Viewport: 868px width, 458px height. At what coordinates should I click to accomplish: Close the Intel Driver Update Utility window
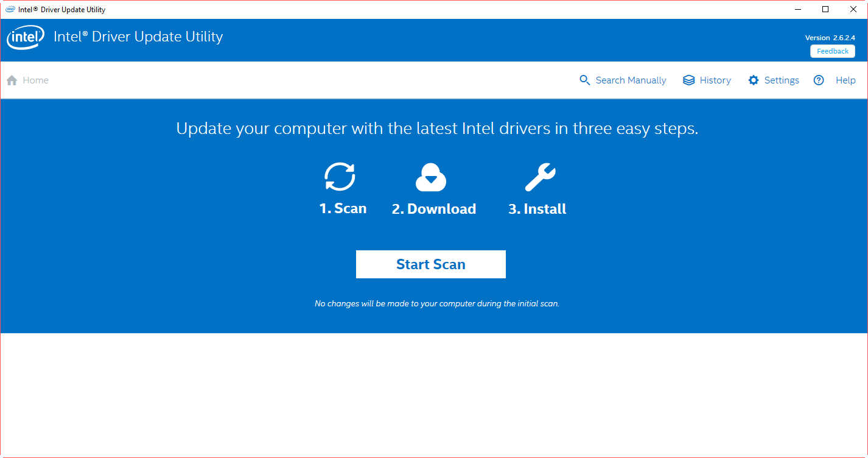pyautogui.click(x=853, y=9)
